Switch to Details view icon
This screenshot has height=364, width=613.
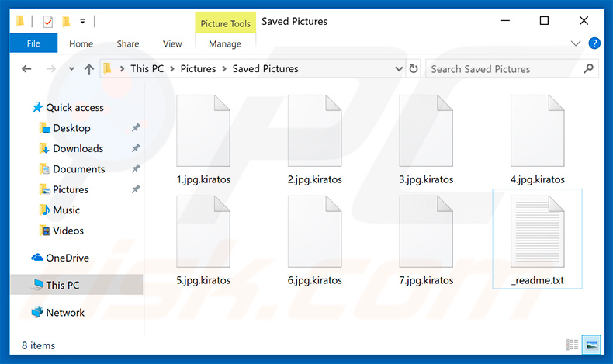(573, 345)
